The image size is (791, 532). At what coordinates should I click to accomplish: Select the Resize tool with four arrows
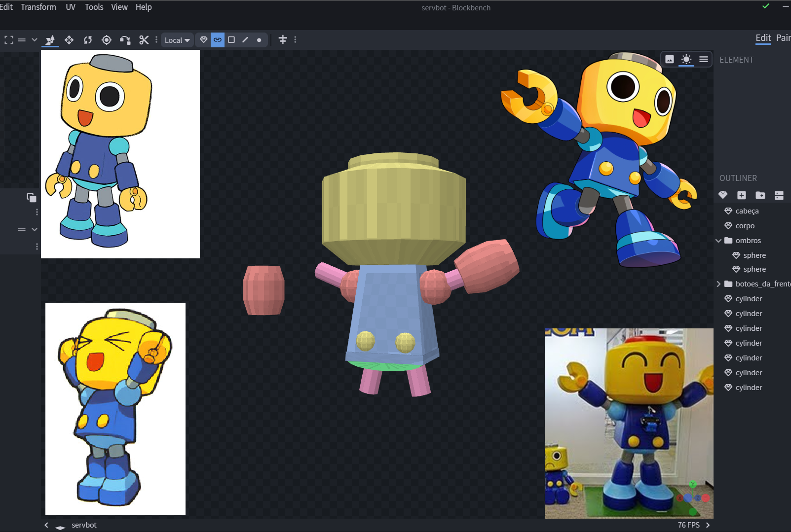(x=69, y=40)
